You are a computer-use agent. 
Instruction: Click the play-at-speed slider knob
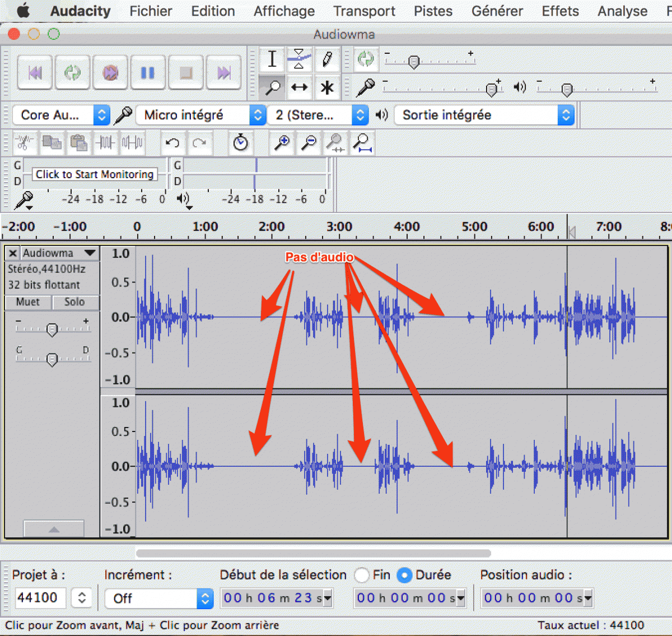[x=414, y=62]
